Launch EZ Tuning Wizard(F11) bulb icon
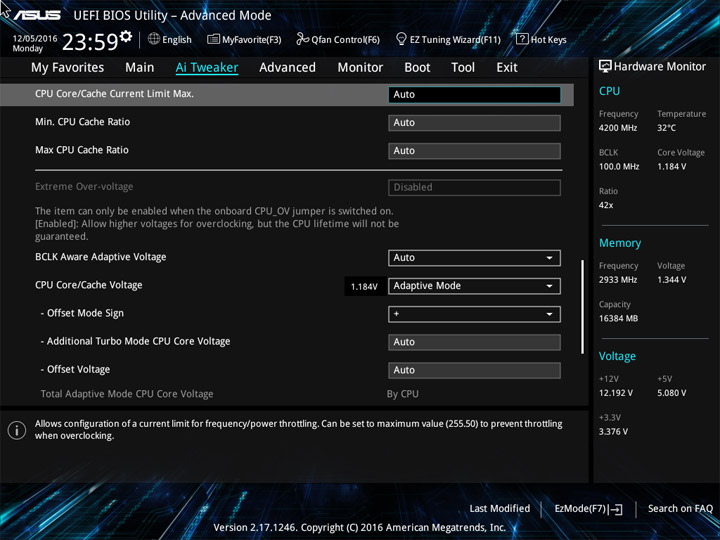This screenshot has height=540, width=720. pyautogui.click(x=401, y=39)
